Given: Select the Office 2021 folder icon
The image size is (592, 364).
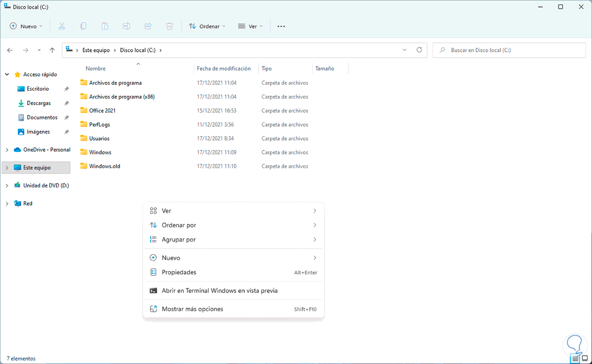Looking at the screenshot, I should point(84,110).
